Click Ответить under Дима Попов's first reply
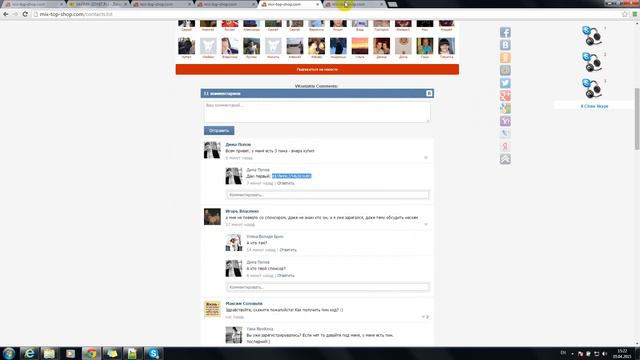 [286, 183]
